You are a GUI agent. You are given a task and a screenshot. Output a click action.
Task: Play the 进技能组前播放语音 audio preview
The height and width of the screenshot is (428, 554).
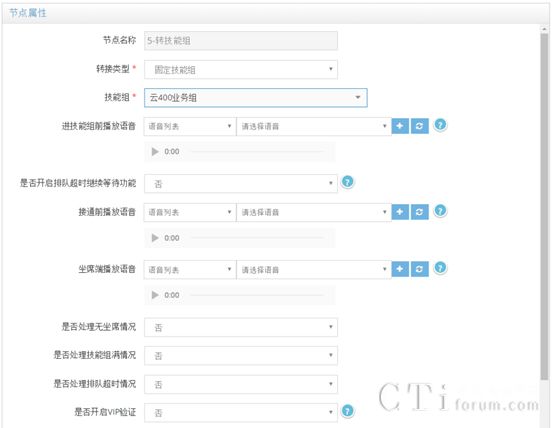click(155, 152)
